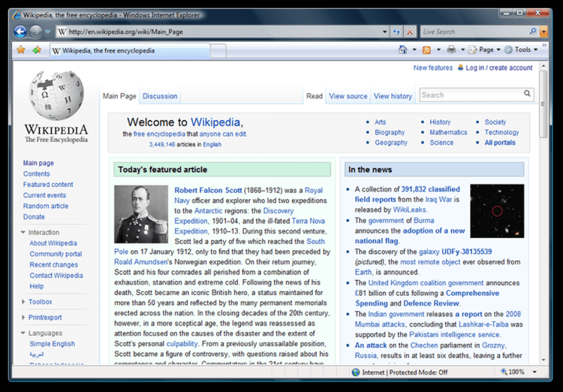Open the zoom level dropdown arrow
This screenshot has width=563, height=392.
[534, 372]
